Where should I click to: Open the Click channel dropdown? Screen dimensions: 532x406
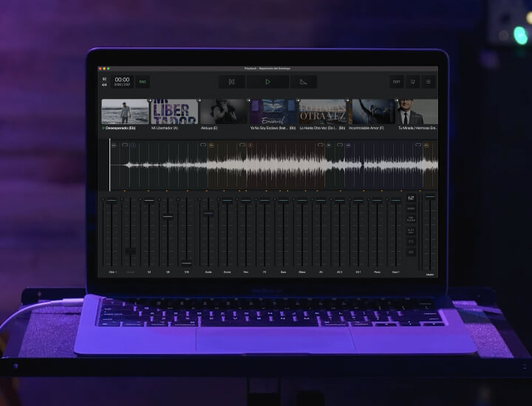point(112,272)
